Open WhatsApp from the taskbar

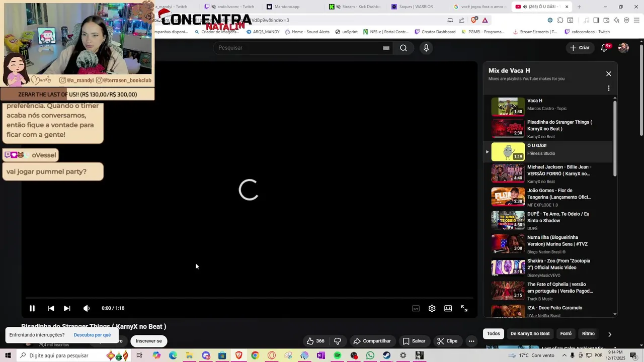coord(370,355)
